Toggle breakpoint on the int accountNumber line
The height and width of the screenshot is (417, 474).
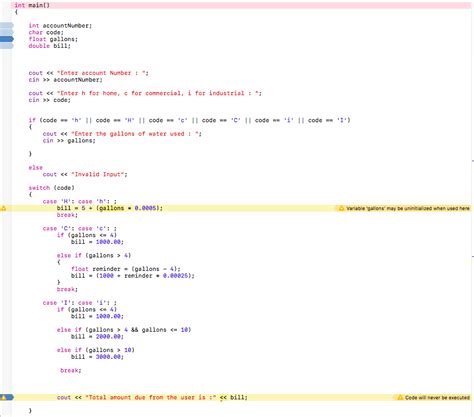click(x=7, y=25)
